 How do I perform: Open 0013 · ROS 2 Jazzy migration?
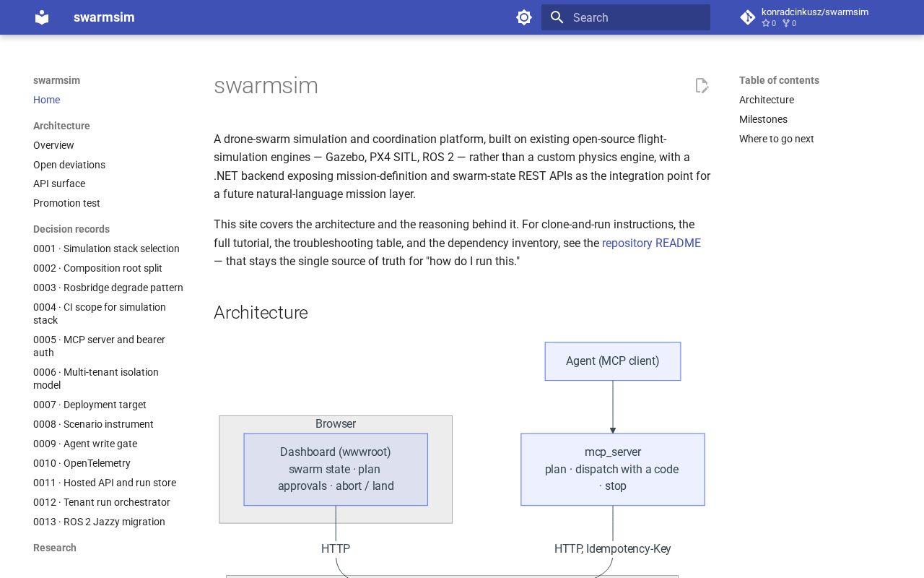coord(99,522)
